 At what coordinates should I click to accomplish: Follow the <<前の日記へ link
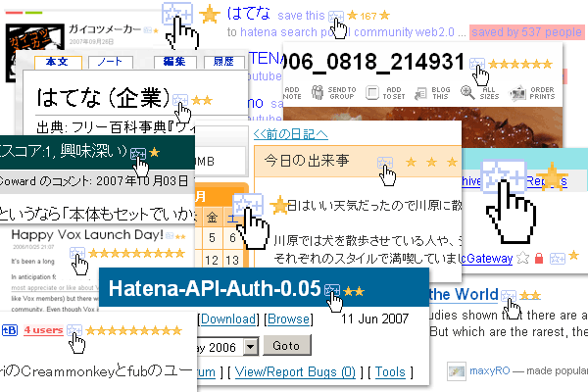(291, 134)
